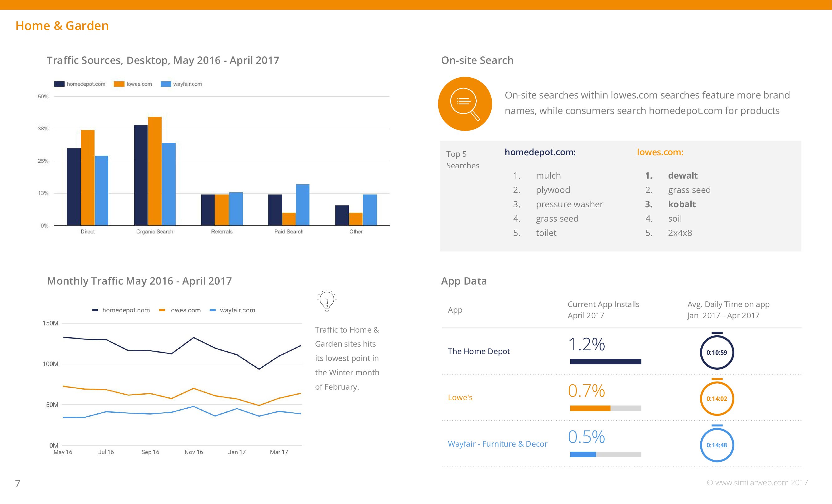Image resolution: width=832 pixels, height=504 pixels.
Task: Click the Wayfair 0:14:48 stopwatch icon
Action: pyautogui.click(x=717, y=445)
